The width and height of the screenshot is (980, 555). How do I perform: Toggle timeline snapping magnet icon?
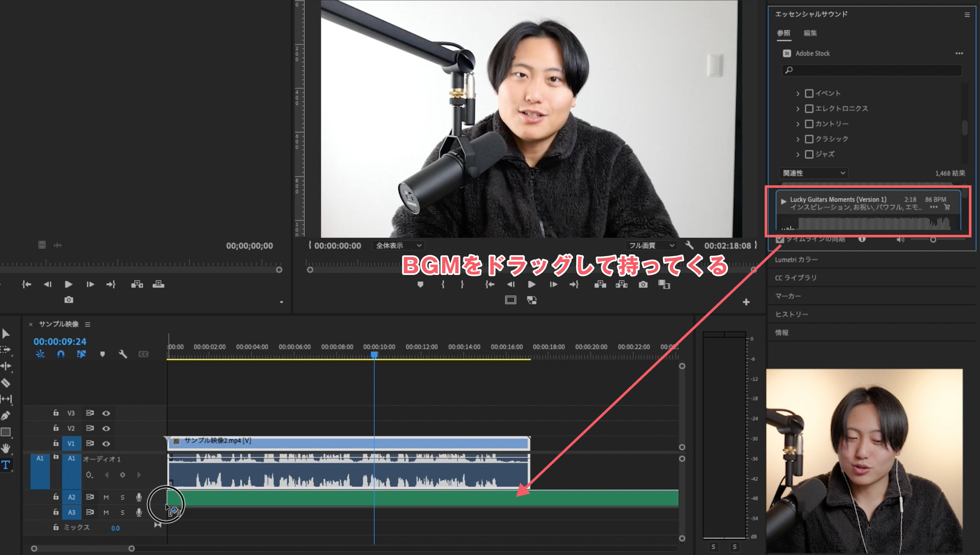[61, 354]
